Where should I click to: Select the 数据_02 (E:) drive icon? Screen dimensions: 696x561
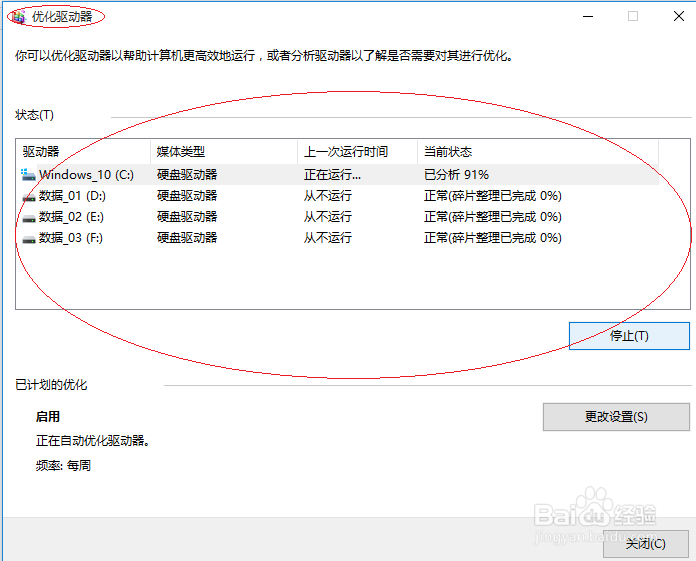[29, 217]
